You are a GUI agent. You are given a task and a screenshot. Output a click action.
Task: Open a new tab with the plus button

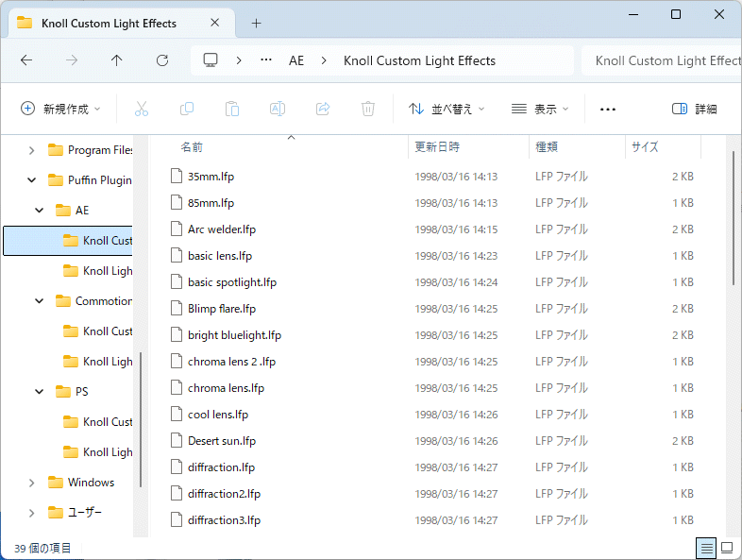pyautogui.click(x=256, y=24)
